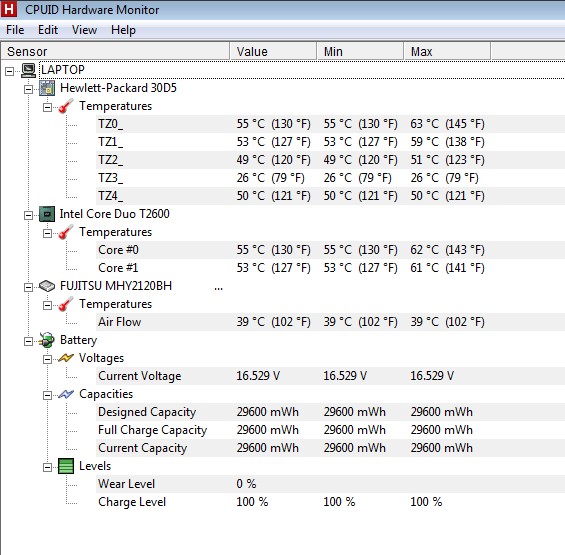This screenshot has height=555, width=565.
Task: Click TZ2_ max value 51 °C
Action: coord(447,160)
